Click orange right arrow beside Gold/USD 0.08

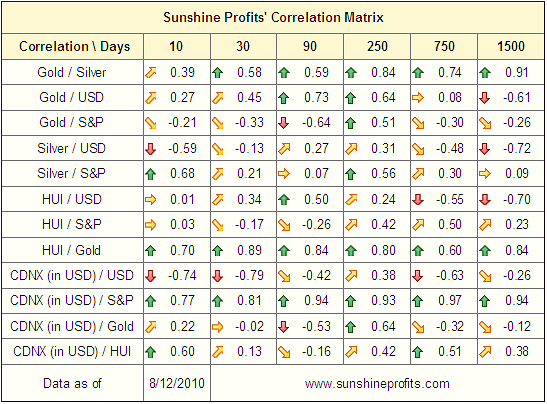pos(418,98)
